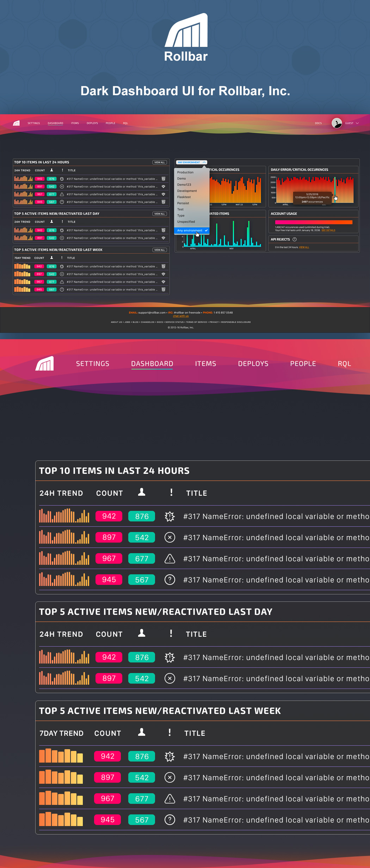
Task: Switch to RQL in the enlarged navigation bar
Action: click(344, 363)
